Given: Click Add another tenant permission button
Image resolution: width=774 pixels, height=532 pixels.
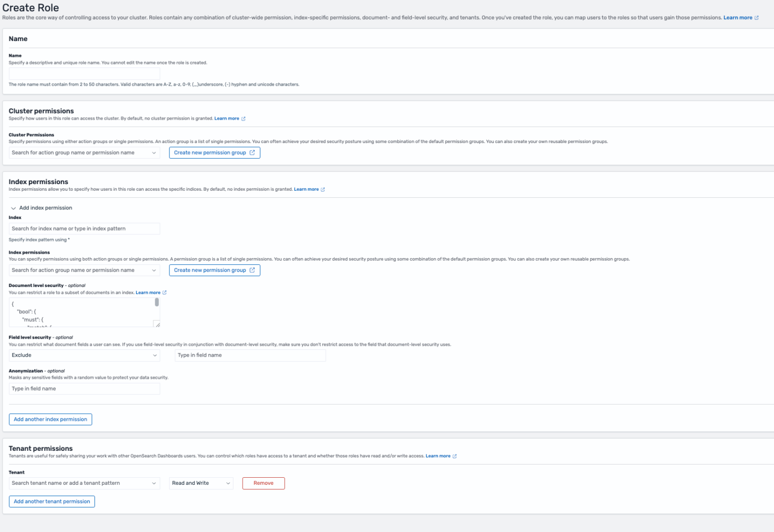Looking at the screenshot, I should (x=52, y=502).
